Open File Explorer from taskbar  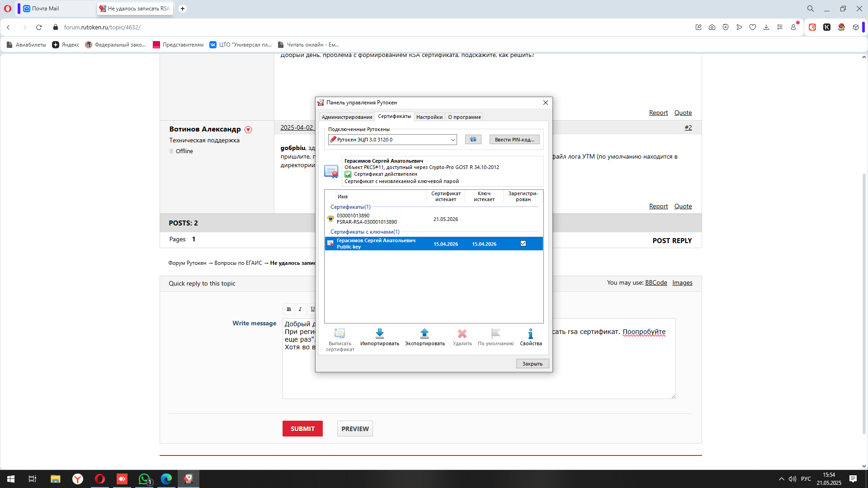(x=56, y=479)
